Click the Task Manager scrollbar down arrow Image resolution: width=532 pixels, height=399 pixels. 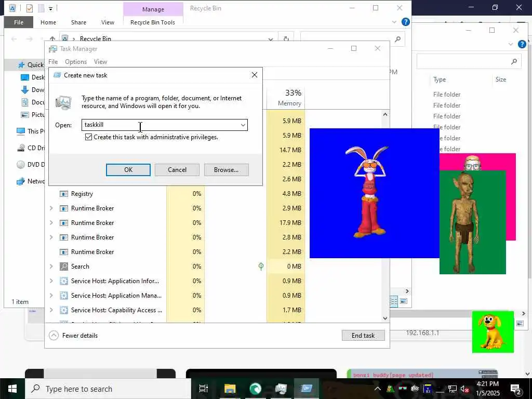(385, 318)
